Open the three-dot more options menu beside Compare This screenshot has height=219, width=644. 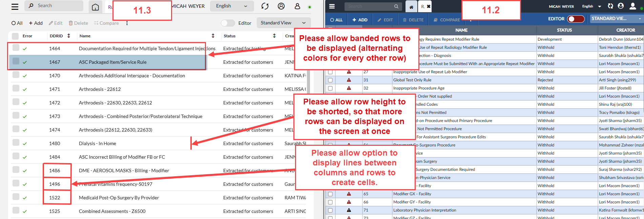[127, 23]
